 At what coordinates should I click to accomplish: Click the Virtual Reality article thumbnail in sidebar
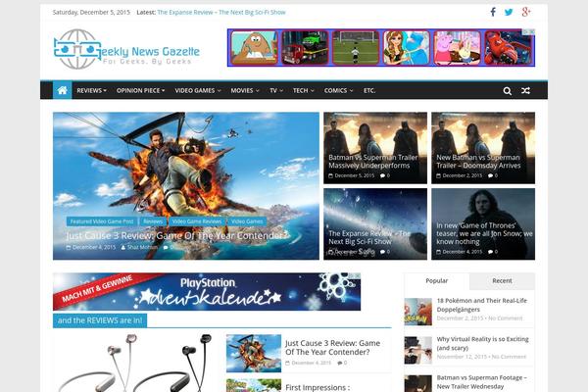(418, 351)
